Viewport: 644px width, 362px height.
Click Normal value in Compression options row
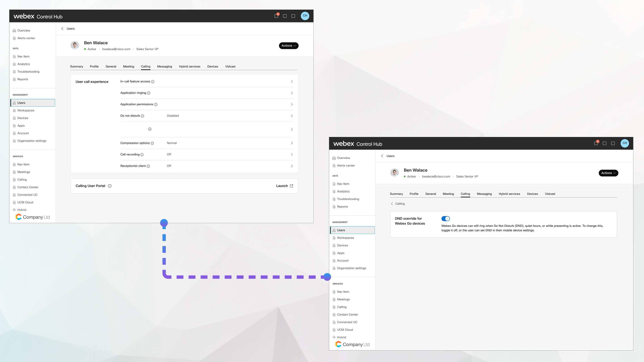click(172, 143)
